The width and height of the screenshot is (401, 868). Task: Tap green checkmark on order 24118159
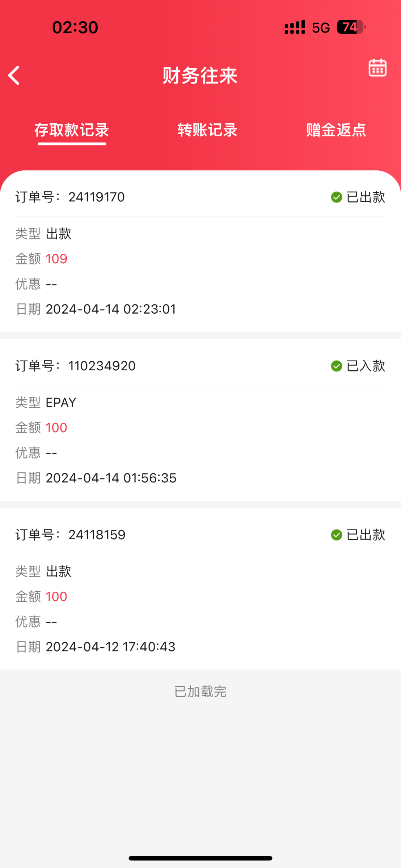click(x=337, y=535)
